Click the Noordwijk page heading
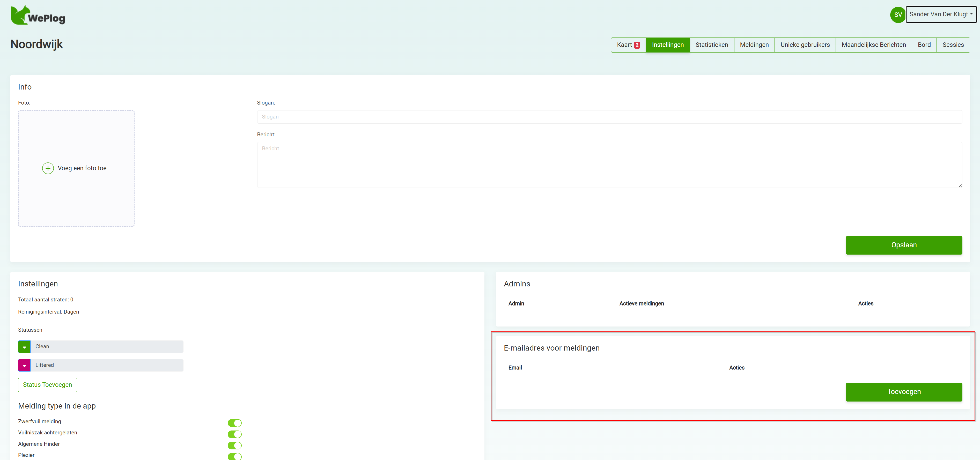 coord(36,44)
